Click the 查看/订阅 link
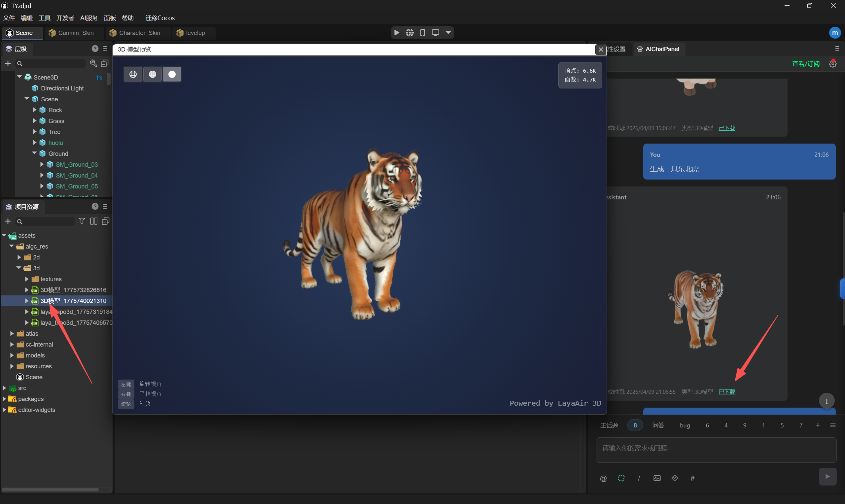Image resolution: width=845 pixels, height=504 pixels. click(806, 63)
